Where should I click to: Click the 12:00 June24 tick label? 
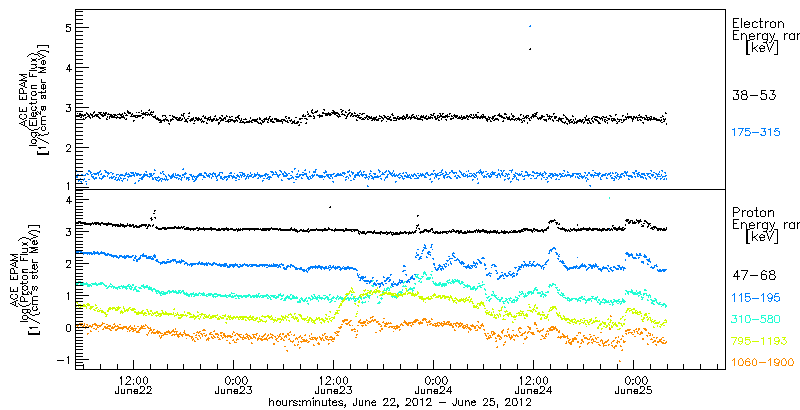(533, 386)
